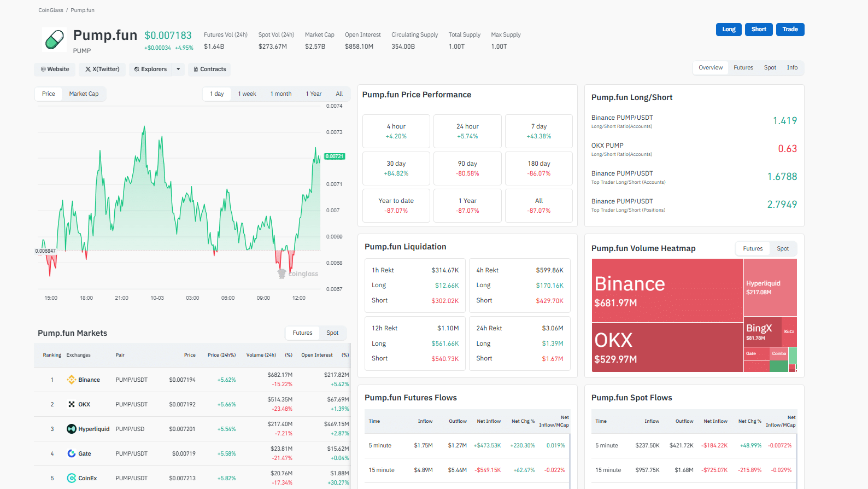The width and height of the screenshot is (868, 489).
Task: Click the Gate exchange logo icon
Action: point(71,453)
